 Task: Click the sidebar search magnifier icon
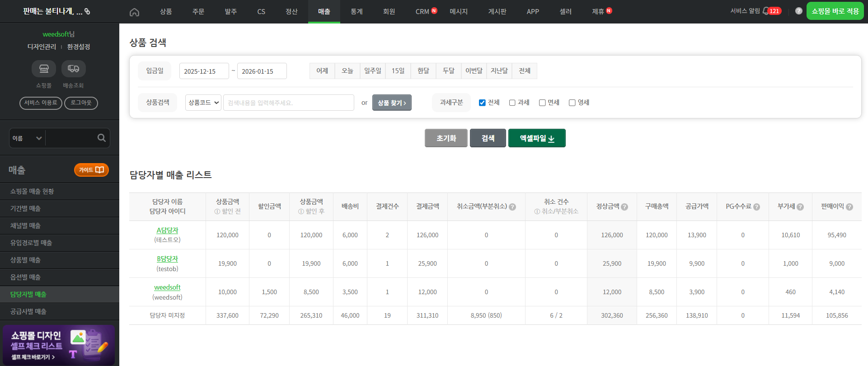coord(102,138)
